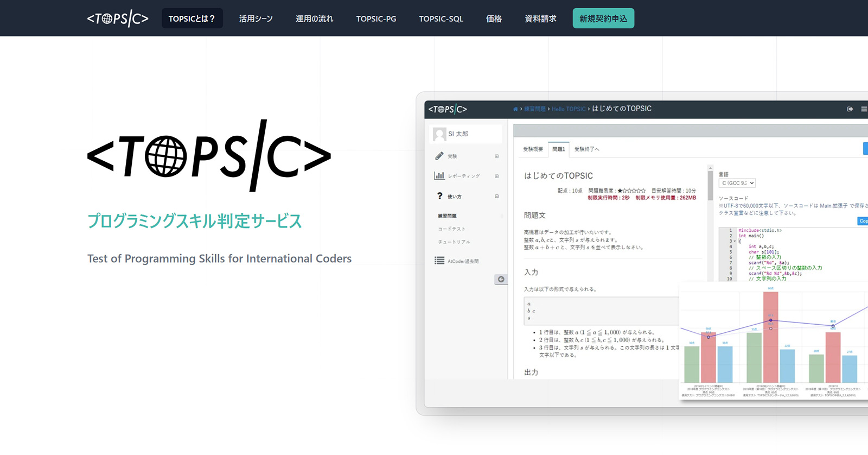Click the pencil icon beside 受験

[439, 156]
